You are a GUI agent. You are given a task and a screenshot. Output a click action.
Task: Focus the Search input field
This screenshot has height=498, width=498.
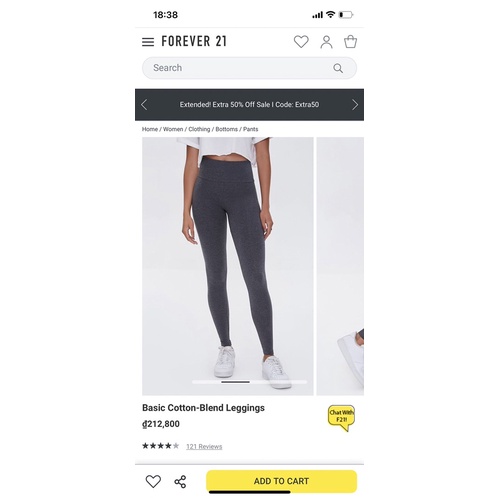point(249,68)
